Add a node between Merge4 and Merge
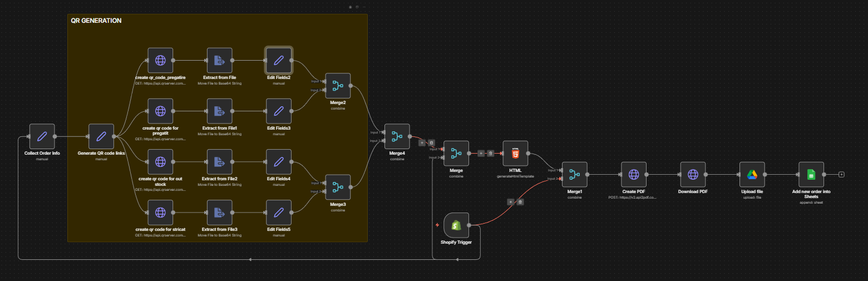This screenshot has height=281, width=868. coord(422,142)
